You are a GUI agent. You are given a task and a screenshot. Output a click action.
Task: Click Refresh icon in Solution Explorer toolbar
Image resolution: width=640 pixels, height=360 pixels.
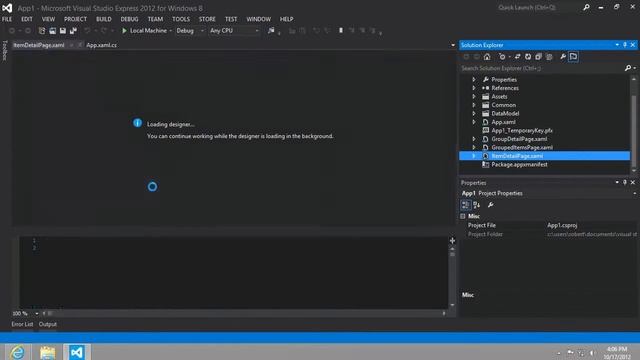click(x=528, y=57)
